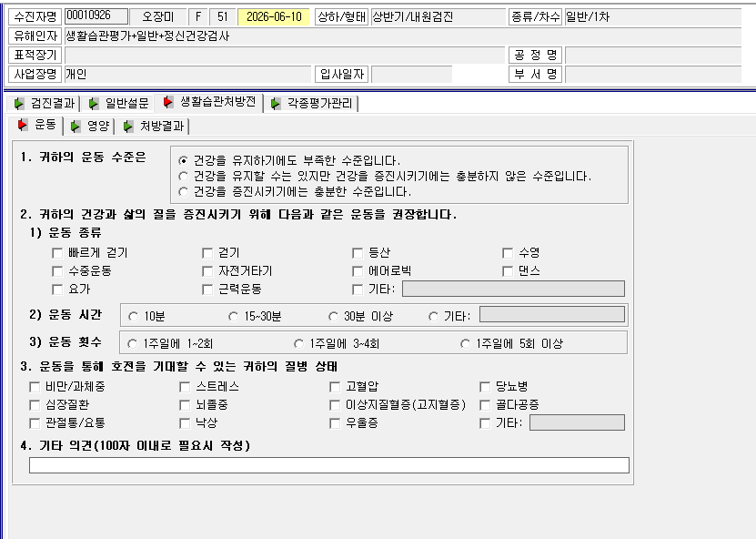The image size is (756, 539).
Task: Check the 우울증 checkbox
Action: 335,423
